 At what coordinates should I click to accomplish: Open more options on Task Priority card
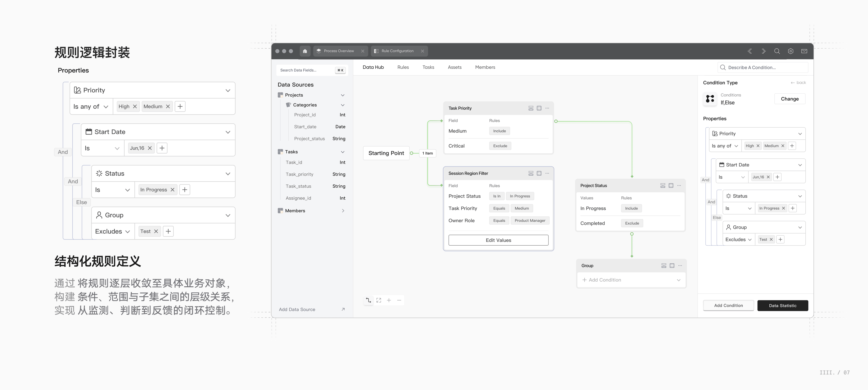coord(547,108)
